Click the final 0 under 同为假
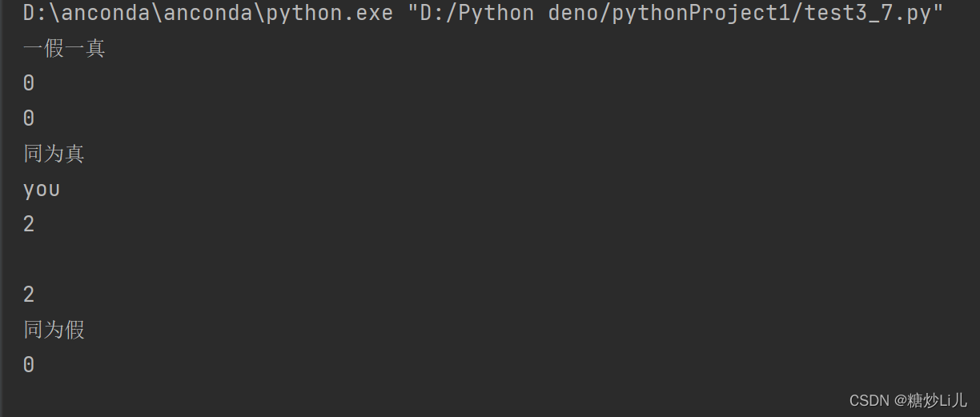Viewport: 980px width, 417px height. pos(29,365)
